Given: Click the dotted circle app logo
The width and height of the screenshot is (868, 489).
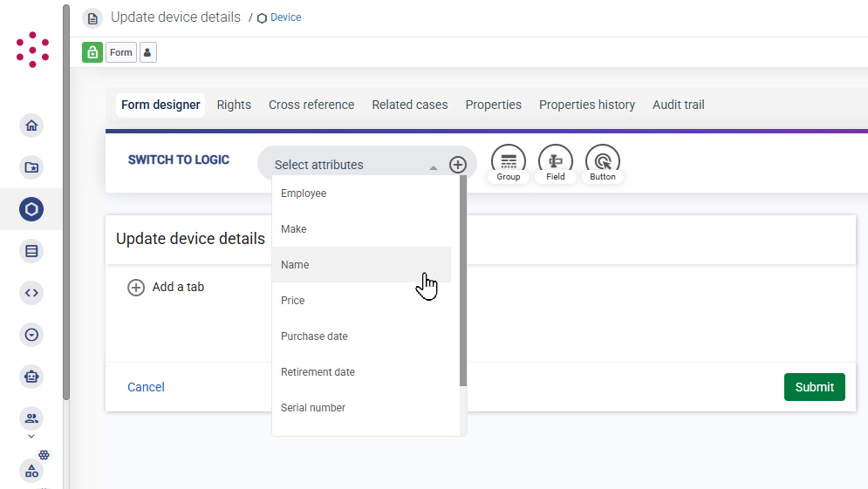Looking at the screenshot, I should [x=32, y=50].
